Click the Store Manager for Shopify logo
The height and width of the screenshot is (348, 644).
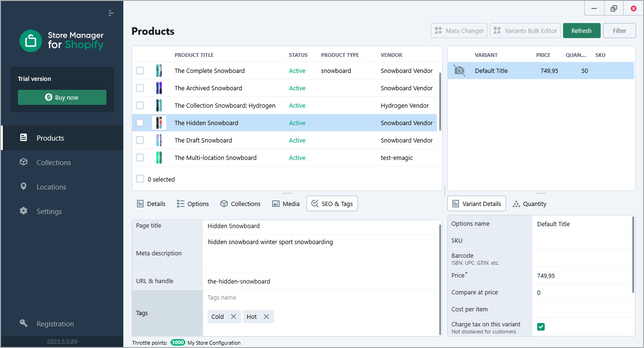pos(62,41)
